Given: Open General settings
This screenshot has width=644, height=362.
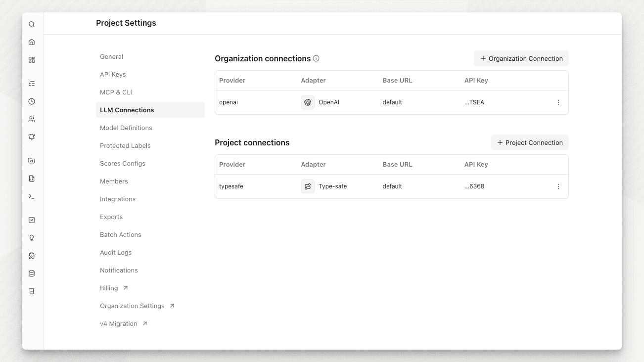Looking at the screenshot, I should (150, 56).
